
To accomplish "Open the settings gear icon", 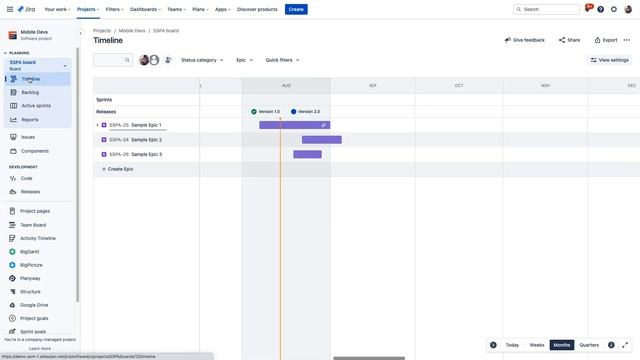I will 613,9.
